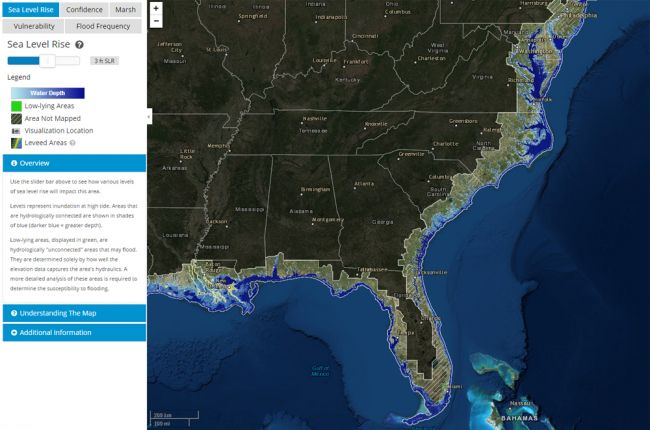
Task: Click the Visualization Location legend icon
Action: click(15, 130)
